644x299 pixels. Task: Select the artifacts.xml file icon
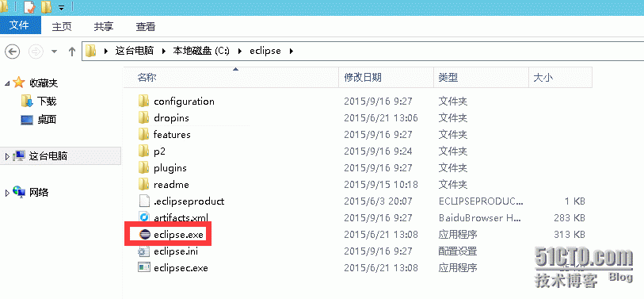[x=143, y=217]
